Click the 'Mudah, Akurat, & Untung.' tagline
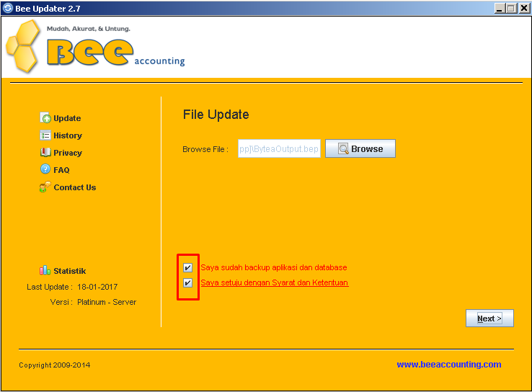Image resolution: width=532 pixels, height=392 pixels. pyautogui.click(x=89, y=29)
